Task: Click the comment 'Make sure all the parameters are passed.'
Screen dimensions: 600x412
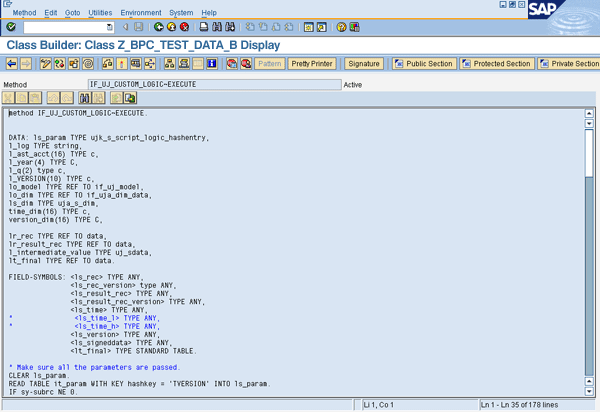Action: (98, 367)
